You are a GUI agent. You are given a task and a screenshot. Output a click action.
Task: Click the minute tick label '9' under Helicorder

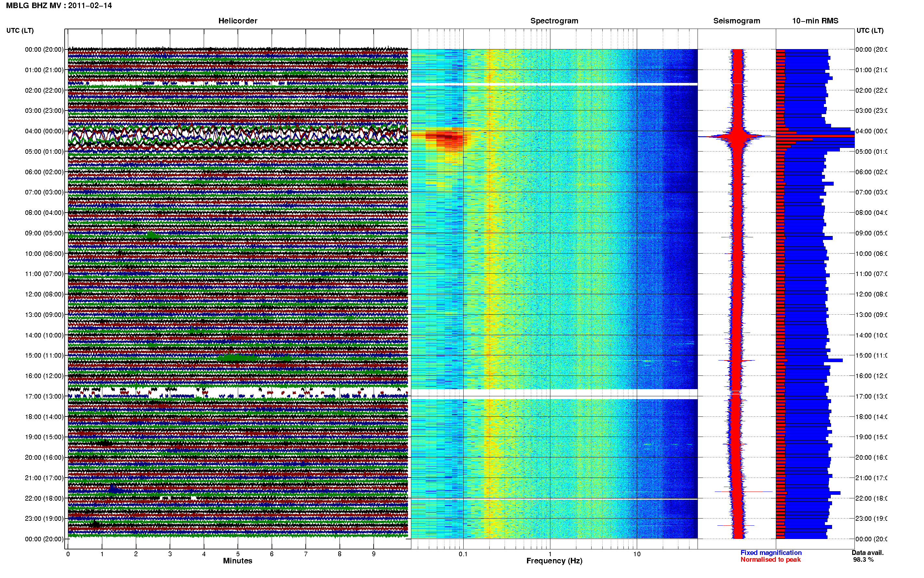coord(374,554)
